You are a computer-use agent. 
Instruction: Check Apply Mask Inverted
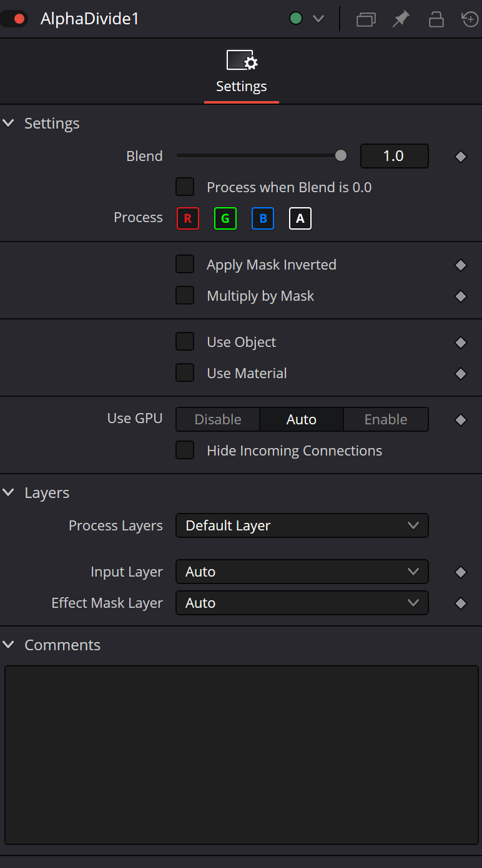pyautogui.click(x=185, y=265)
